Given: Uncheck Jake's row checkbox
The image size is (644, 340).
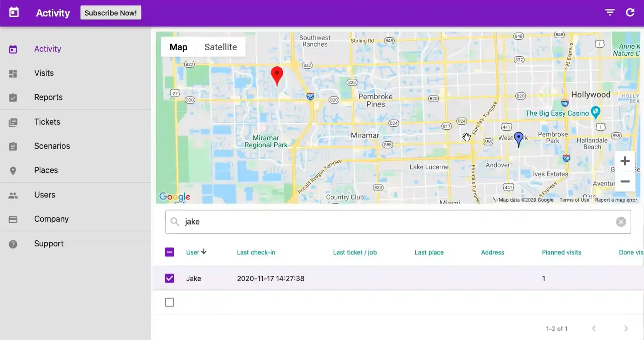Looking at the screenshot, I should coord(169,278).
